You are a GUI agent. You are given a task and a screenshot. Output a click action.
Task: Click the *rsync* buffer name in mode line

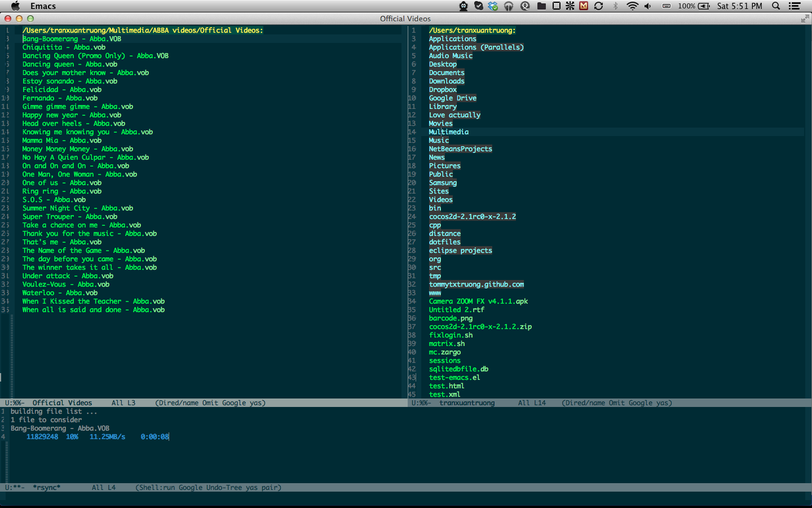pos(46,488)
